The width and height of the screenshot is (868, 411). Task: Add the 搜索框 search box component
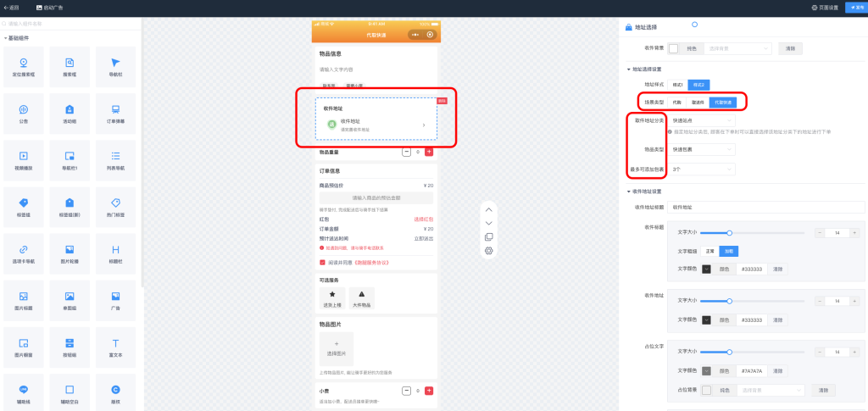(70, 67)
